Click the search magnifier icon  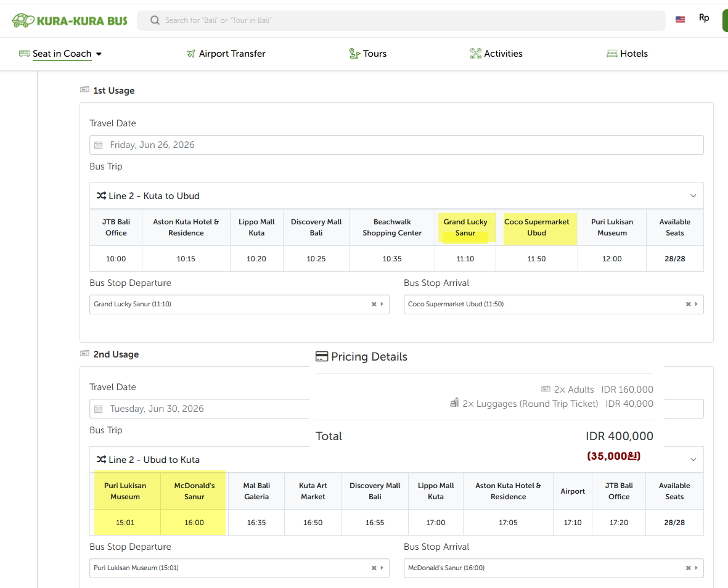[x=155, y=20]
